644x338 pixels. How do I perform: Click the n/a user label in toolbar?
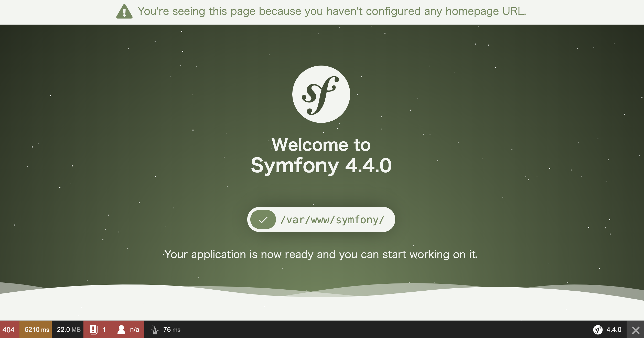coord(135,330)
